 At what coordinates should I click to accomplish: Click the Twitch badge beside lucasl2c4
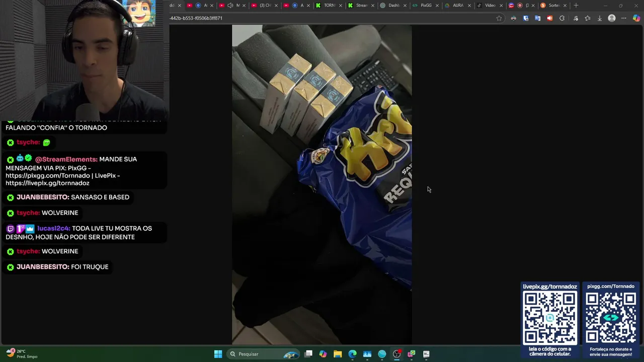pyautogui.click(x=10, y=229)
